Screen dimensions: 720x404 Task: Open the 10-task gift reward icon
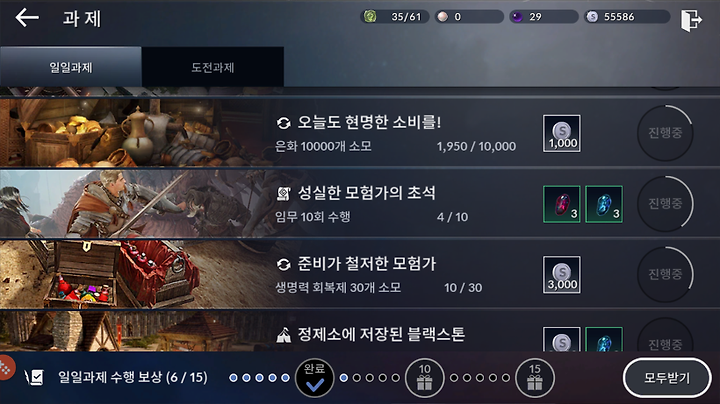[x=424, y=378]
